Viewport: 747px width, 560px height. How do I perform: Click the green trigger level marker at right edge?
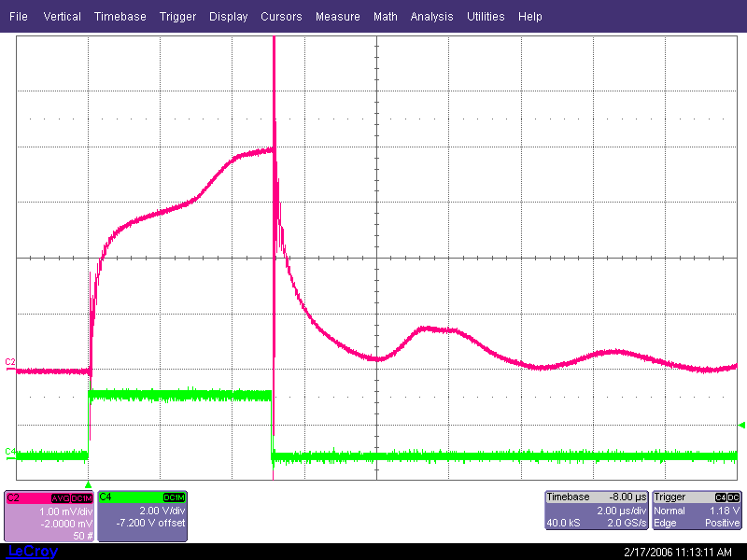coord(741,425)
